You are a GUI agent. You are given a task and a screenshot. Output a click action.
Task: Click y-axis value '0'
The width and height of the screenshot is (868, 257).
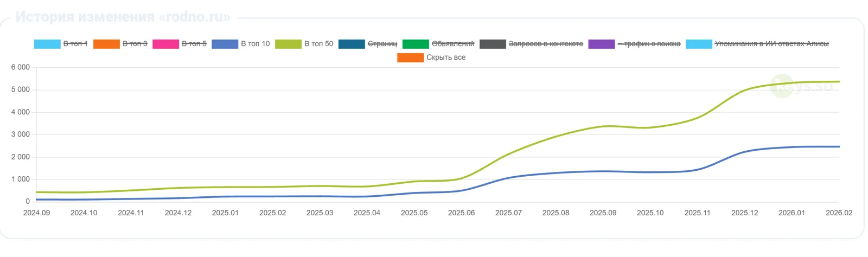click(x=28, y=202)
